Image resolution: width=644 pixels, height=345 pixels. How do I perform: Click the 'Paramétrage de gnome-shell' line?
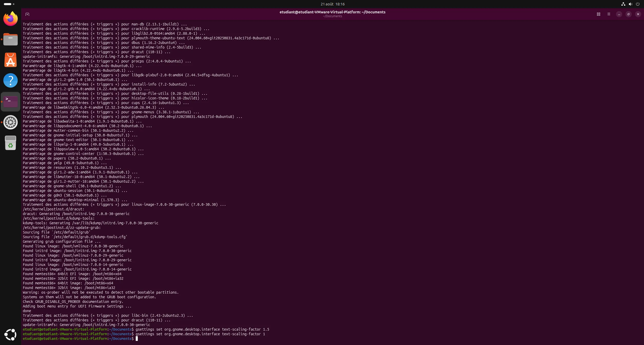tap(72, 186)
